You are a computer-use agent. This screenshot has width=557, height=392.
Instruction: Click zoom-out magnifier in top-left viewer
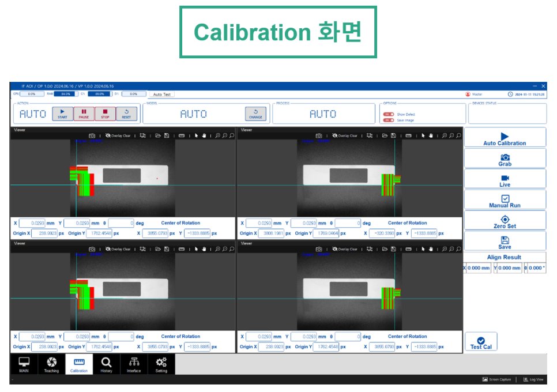[225, 135]
